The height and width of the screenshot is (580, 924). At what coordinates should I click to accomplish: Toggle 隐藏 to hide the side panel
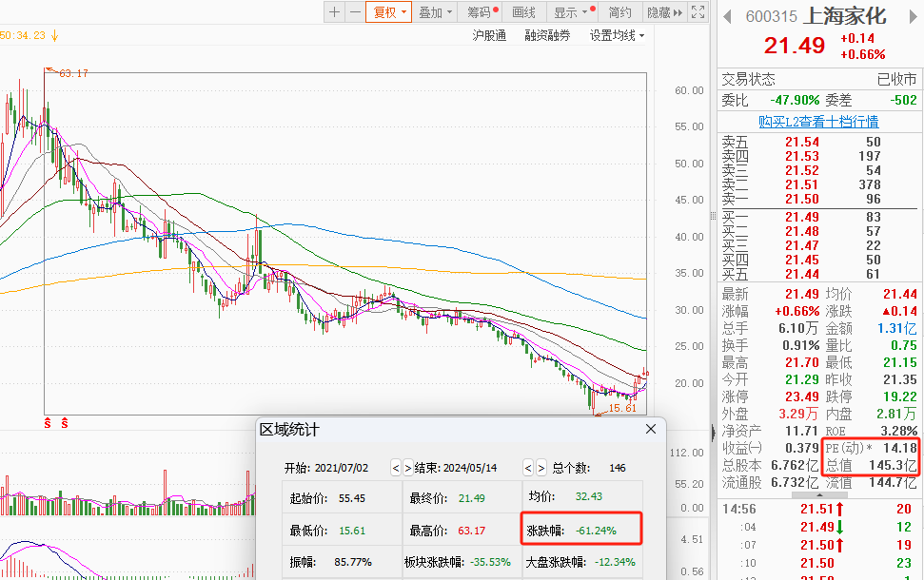(662, 12)
